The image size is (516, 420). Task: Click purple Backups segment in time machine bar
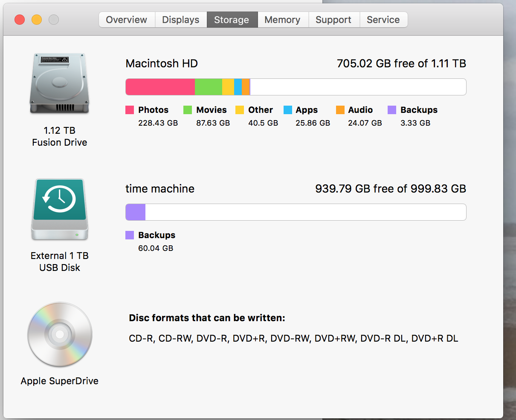pyautogui.click(x=136, y=212)
